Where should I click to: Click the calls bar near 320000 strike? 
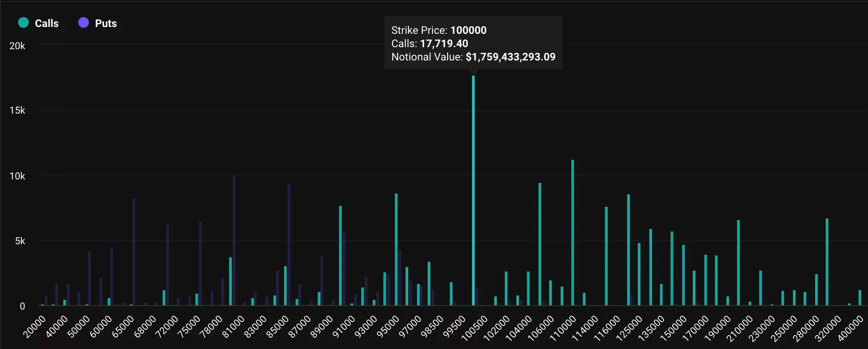(827, 262)
